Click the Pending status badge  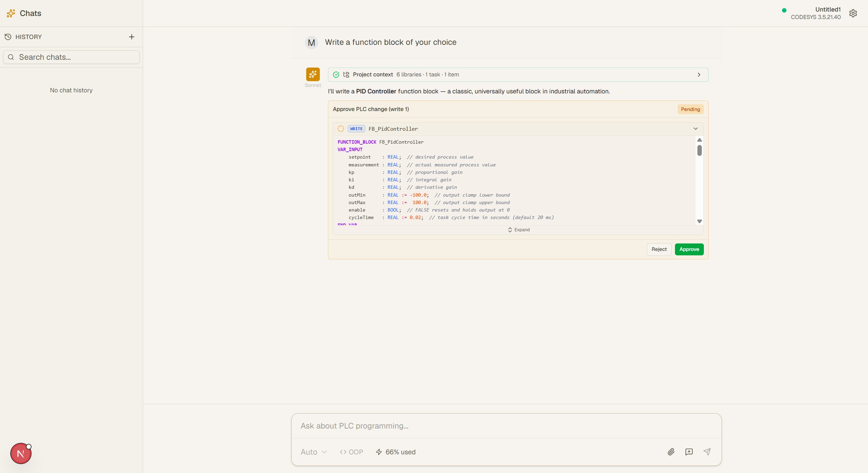point(690,109)
